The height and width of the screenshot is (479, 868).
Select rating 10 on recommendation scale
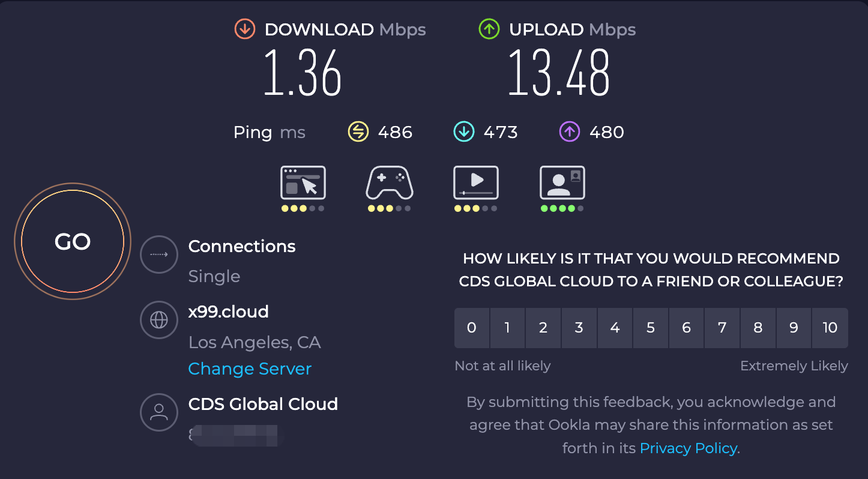830,328
